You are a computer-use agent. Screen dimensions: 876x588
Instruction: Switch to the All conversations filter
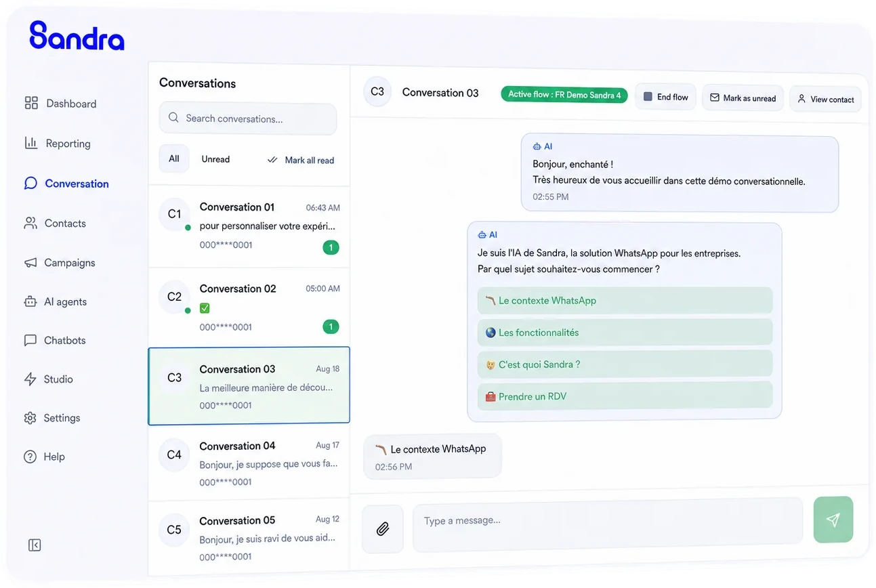[174, 159]
